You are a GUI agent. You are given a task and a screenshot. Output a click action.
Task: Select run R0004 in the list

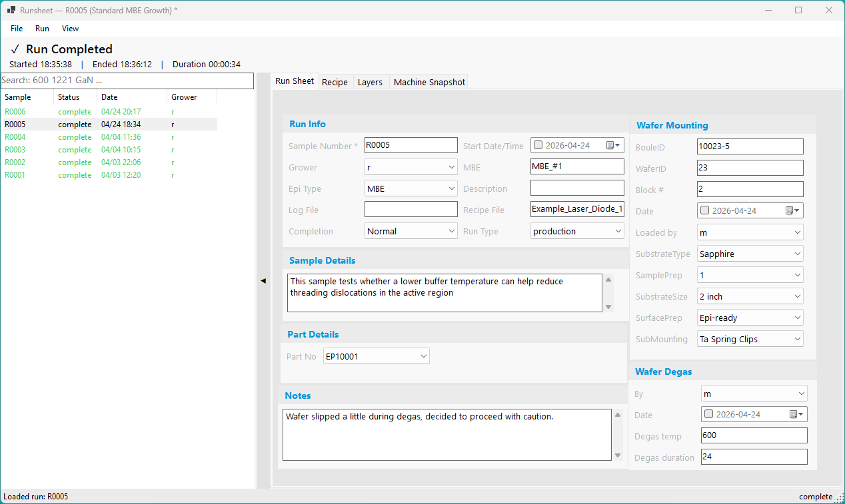pyautogui.click(x=109, y=137)
